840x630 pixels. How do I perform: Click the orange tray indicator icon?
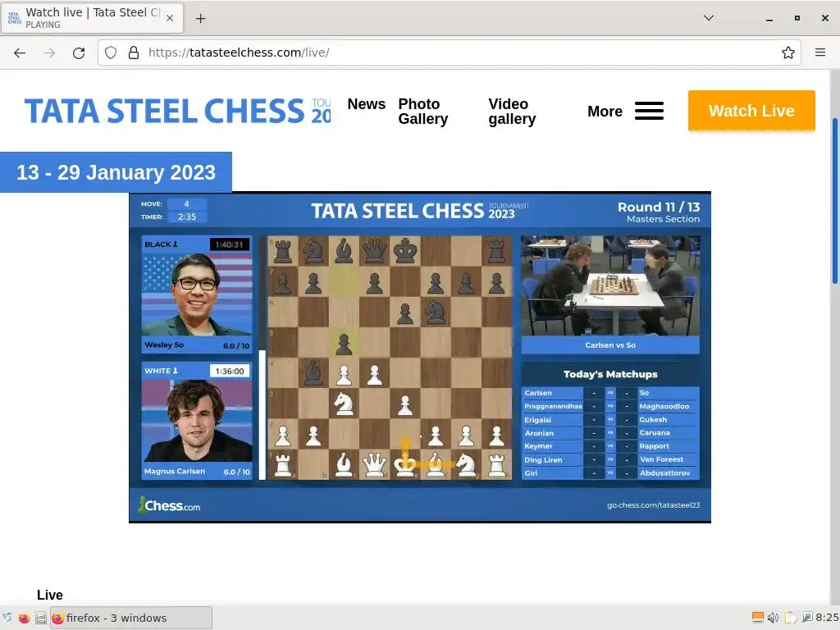pos(757,619)
